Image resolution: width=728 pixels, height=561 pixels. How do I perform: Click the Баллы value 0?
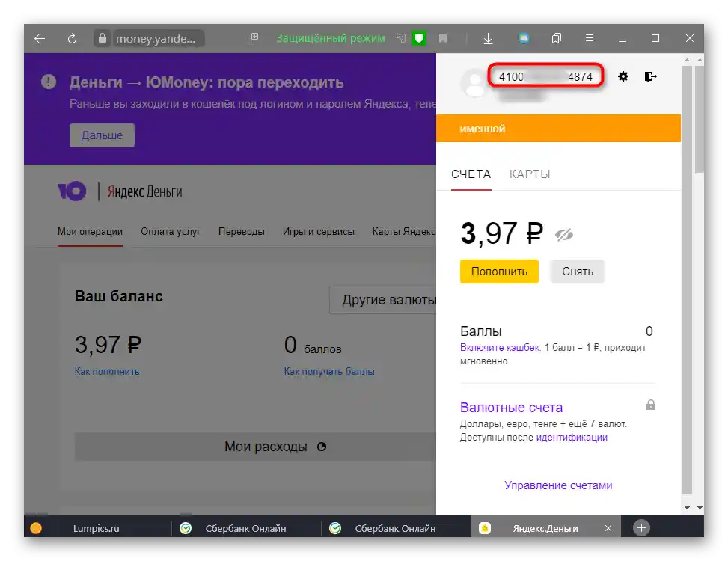point(649,331)
